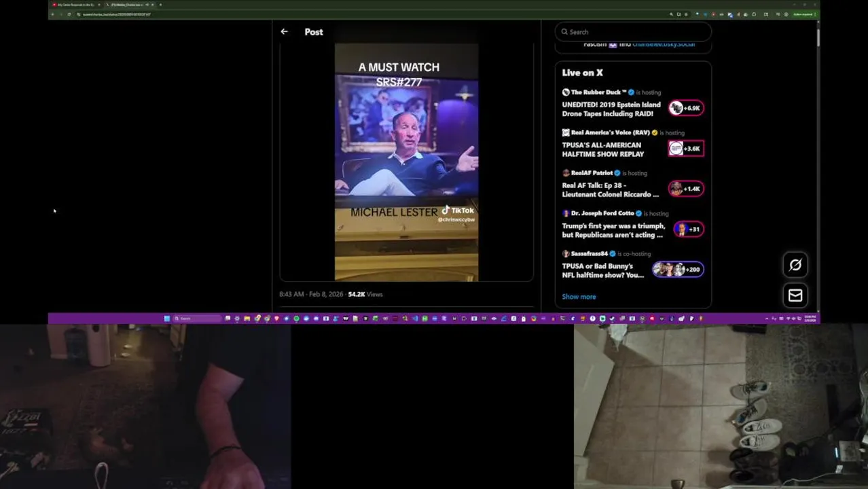Click the +31 listeners badge
Screen dimensions: 868x489
689,230
